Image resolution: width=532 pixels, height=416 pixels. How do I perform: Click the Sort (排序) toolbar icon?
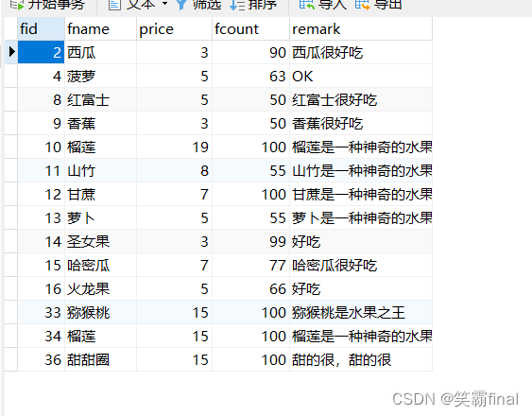[x=237, y=5]
